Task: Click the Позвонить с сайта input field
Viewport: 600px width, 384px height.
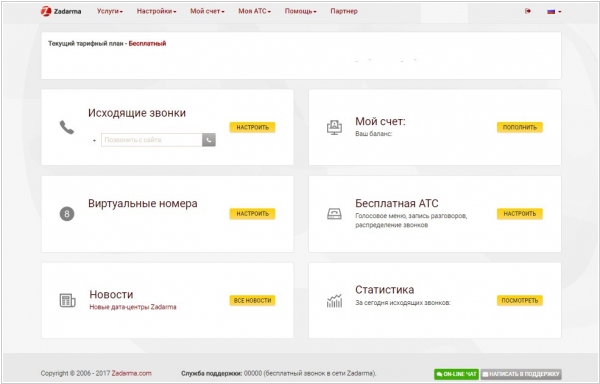Action: click(x=152, y=140)
